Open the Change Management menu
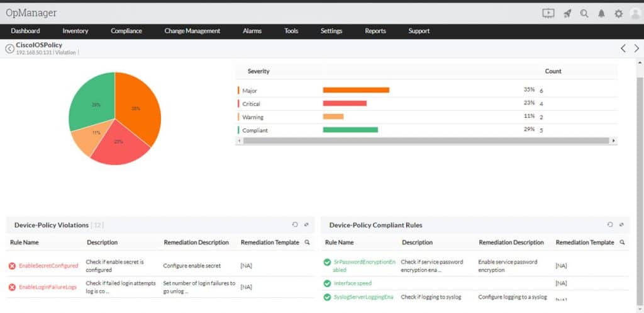This screenshot has height=313, width=644. [192, 31]
